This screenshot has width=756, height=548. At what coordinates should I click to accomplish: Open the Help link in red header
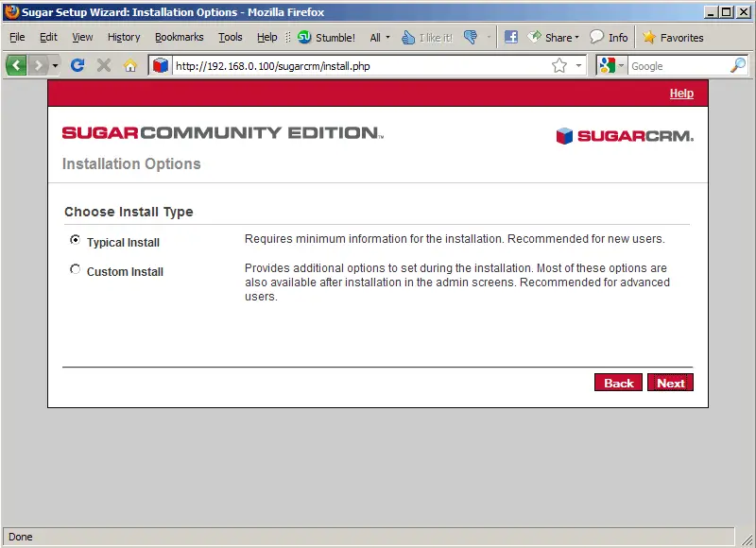pyautogui.click(x=681, y=94)
